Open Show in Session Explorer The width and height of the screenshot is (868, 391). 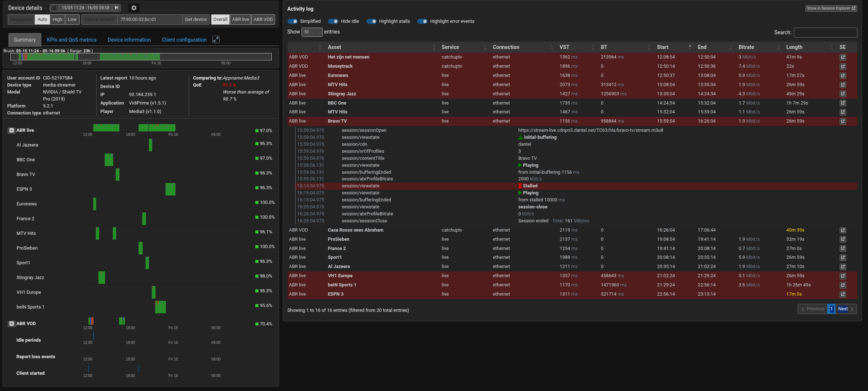[x=831, y=8]
